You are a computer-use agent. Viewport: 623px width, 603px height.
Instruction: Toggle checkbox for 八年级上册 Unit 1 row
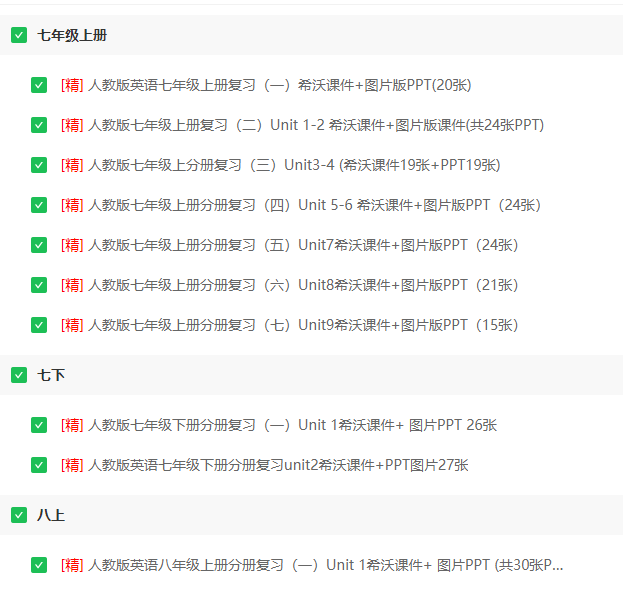[39, 565]
